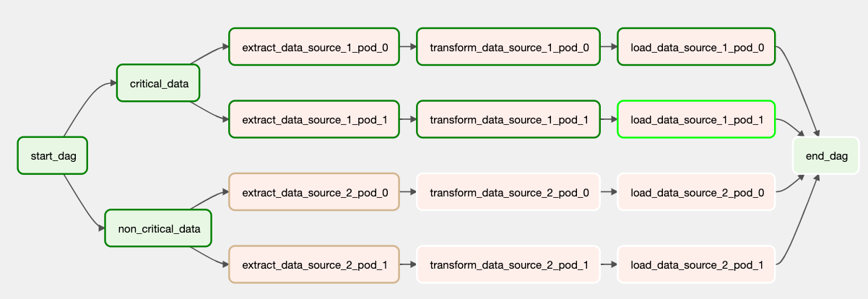The height and width of the screenshot is (299, 868).
Task: Click arrow between extract_data_source_1_pod_0 and transform_data_source_1_pod_0
Action: point(408,47)
